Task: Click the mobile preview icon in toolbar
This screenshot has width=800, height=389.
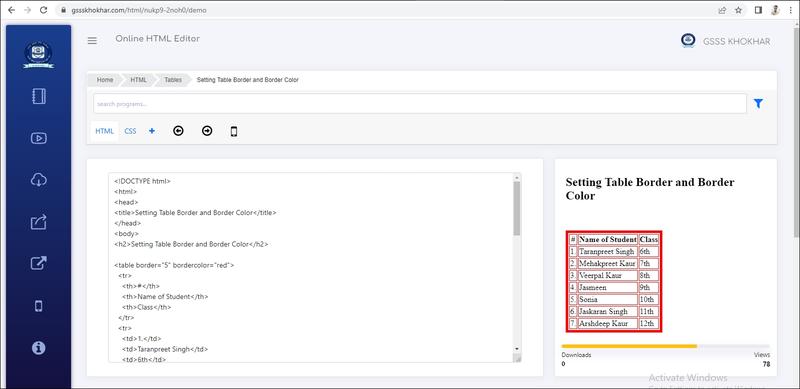Action: 234,132
